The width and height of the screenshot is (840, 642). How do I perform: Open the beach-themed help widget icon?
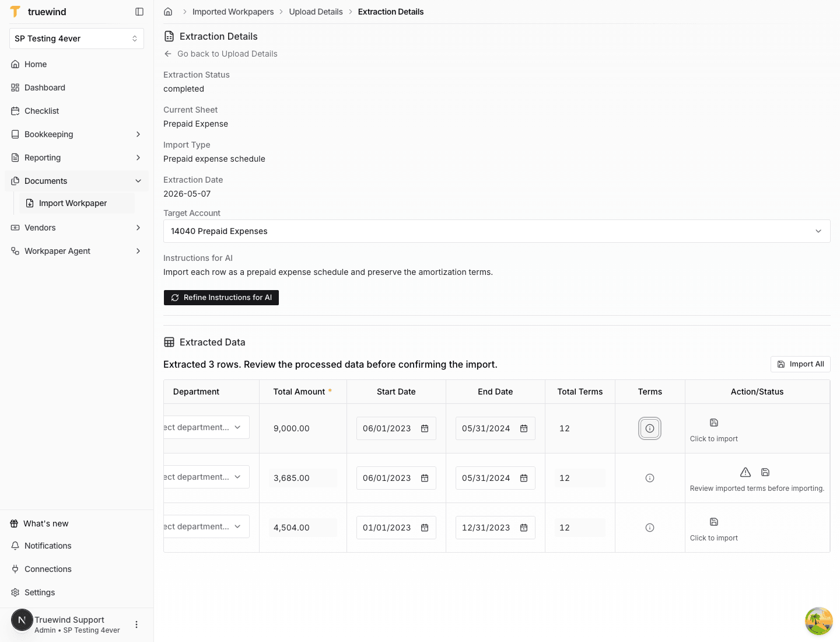tap(819, 621)
